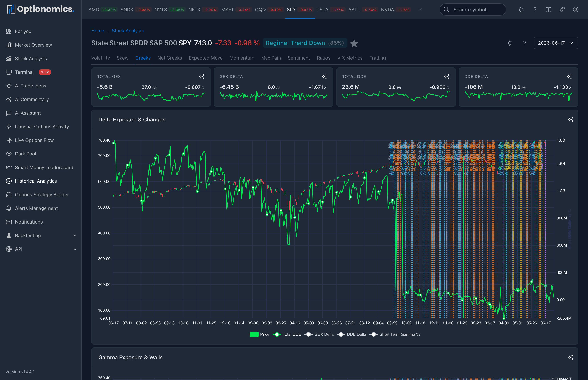
Task: Open the 2026-06-17 date dropdown
Action: click(x=556, y=43)
